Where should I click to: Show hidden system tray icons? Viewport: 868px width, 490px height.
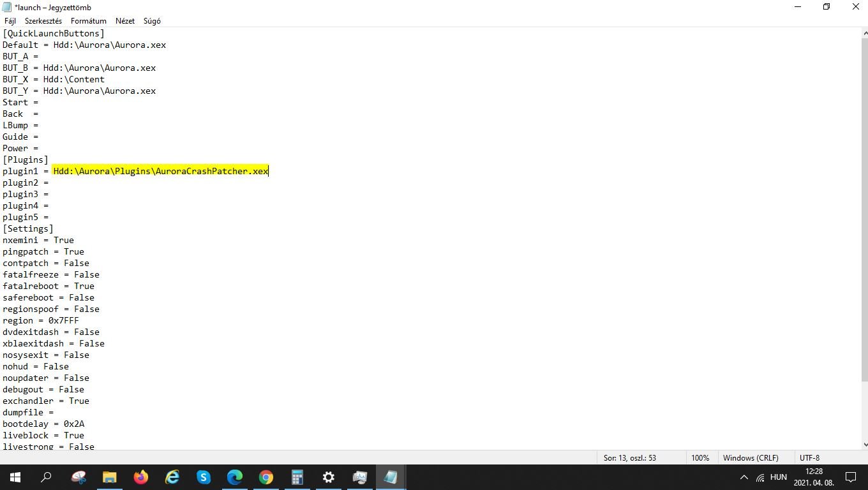pos(744,477)
